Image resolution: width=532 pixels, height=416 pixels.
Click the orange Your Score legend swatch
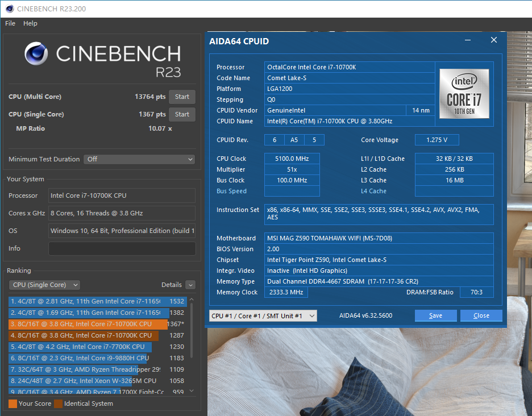click(x=13, y=404)
